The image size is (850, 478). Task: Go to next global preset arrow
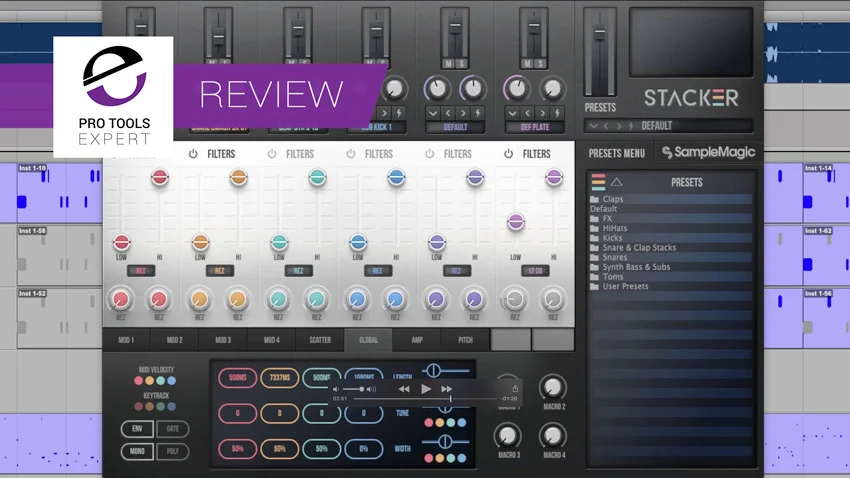click(x=619, y=126)
